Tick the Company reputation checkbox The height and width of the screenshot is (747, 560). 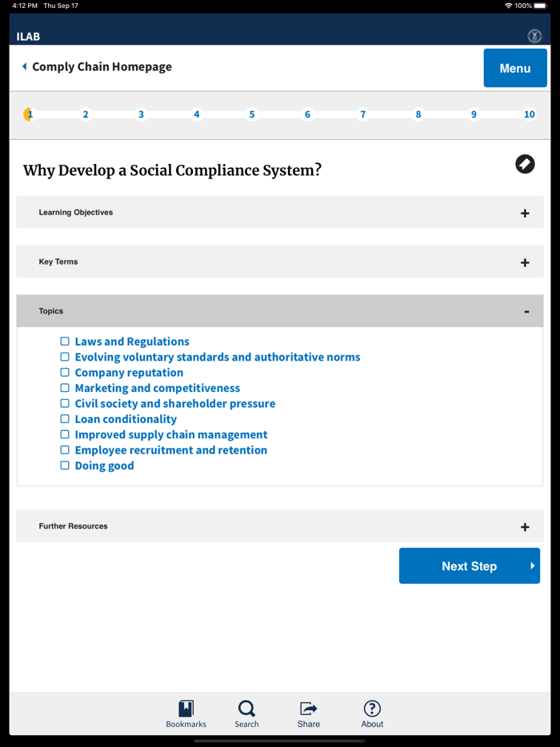click(x=65, y=373)
